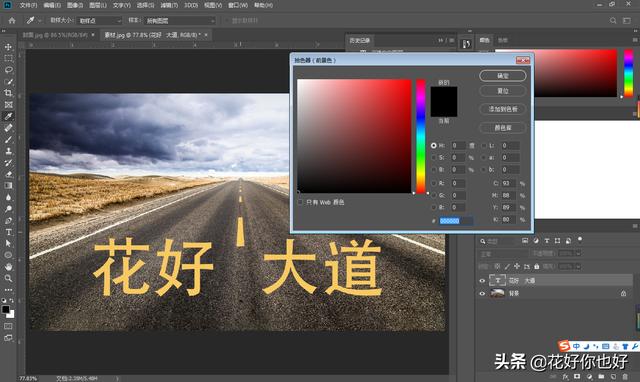Click the 颜色库 button
The width and height of the screenshot is (640, 382).
502,128
